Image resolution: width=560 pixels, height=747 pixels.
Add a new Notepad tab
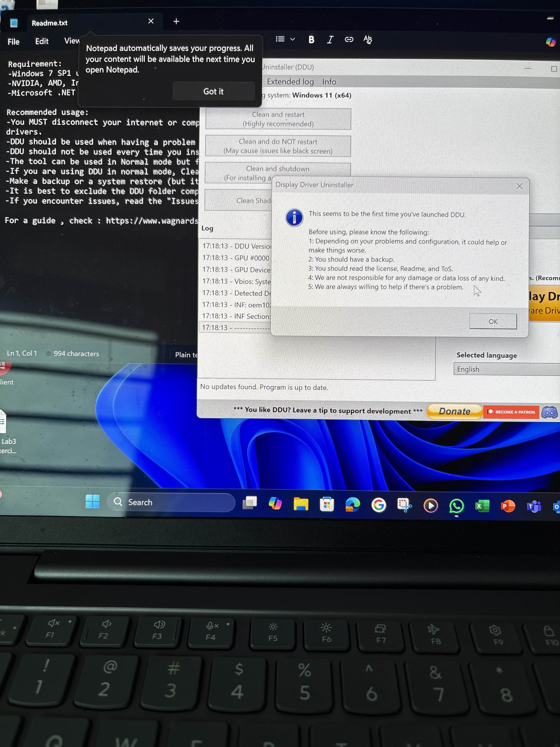(176, 22)
